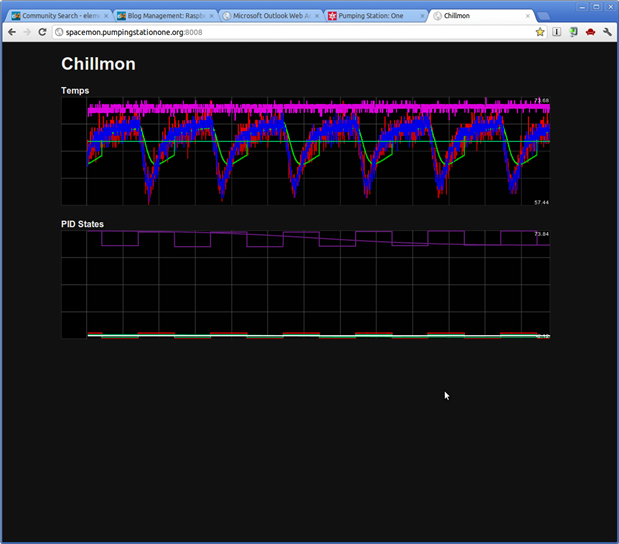619x544 pixels.
Task: Open a new tab
Action: click(546, 16)
